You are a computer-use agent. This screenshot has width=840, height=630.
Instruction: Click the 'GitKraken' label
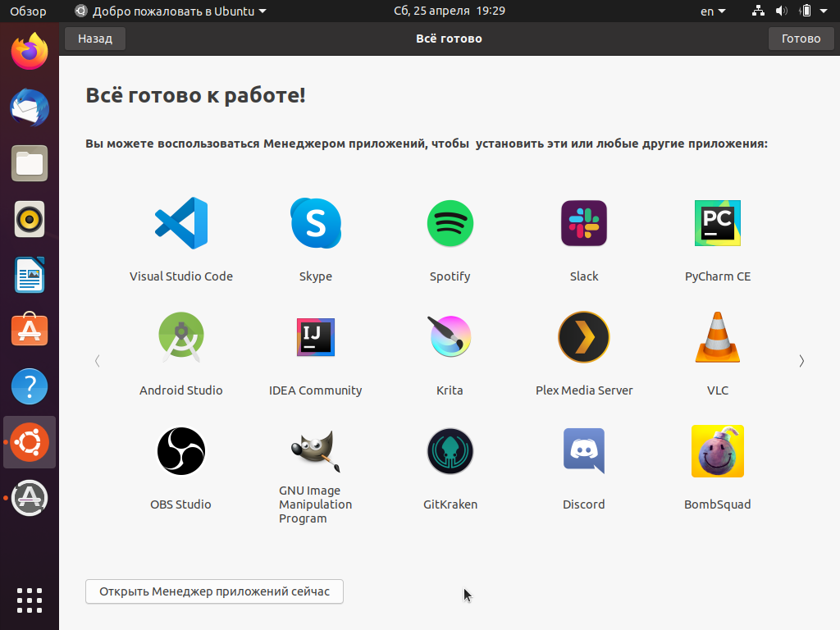[450, 504]
